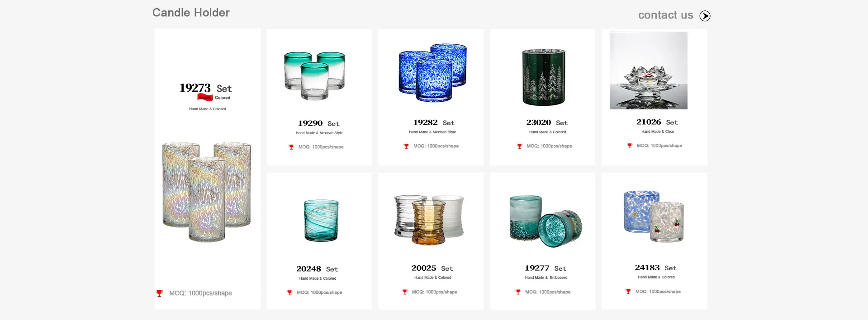The height and width of the screenshot is (320, 868).
Task: Click the trophy icon beside 23020 MOQ
Action: coord(520,146)
